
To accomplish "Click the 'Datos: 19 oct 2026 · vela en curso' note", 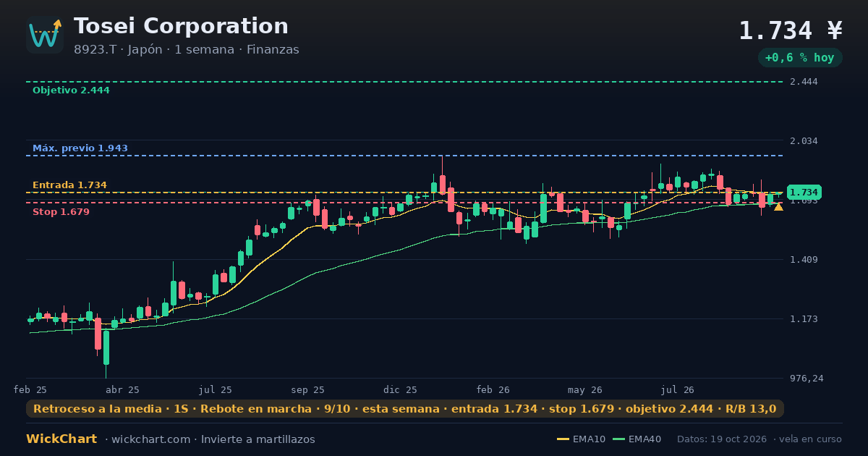I will 759,439.
